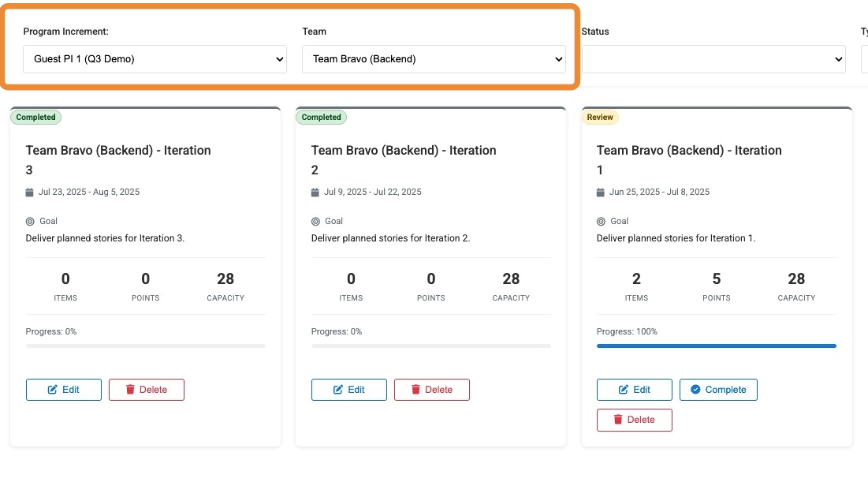Open the Type filter dropdown
The height and width of the screenshot is (486, 868).
point(863,58)
